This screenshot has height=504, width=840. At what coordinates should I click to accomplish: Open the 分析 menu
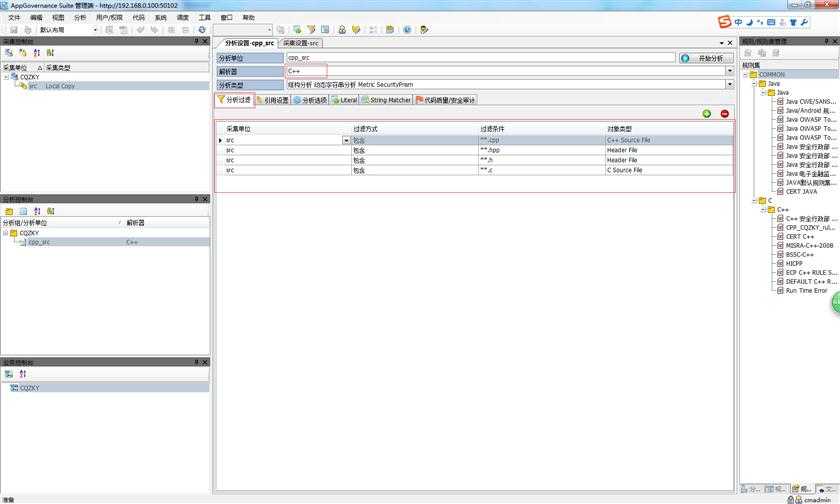click(80, 18)
